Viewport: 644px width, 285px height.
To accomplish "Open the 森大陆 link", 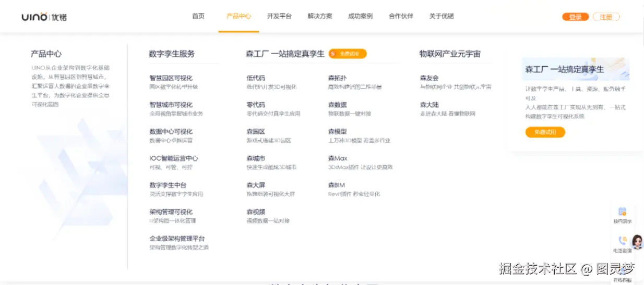I will [429, 105].
